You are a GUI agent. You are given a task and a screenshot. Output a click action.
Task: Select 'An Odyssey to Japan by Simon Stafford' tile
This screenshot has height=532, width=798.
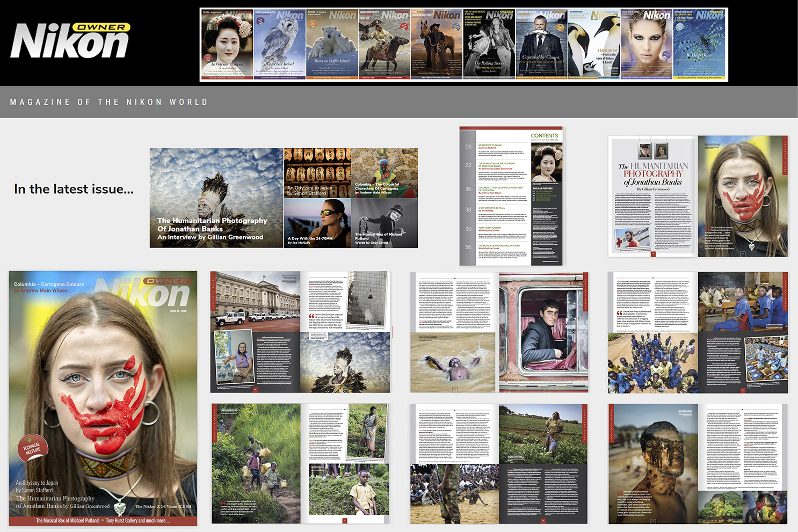coord(317,173)
